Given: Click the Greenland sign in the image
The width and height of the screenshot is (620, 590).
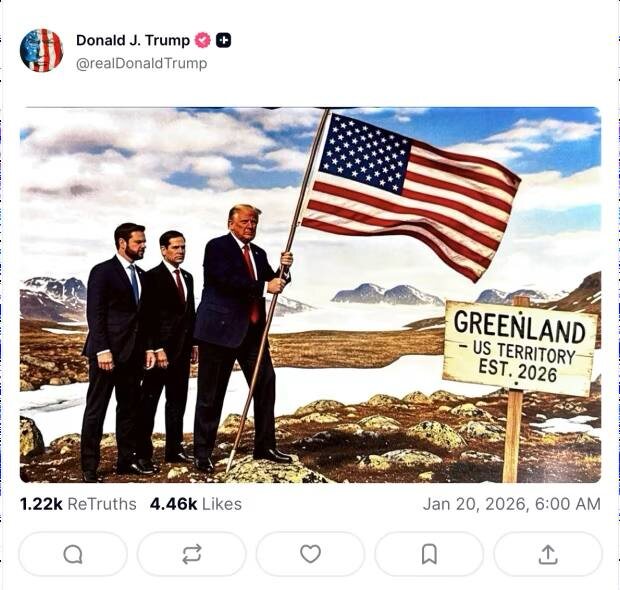Looking at the screenshot, I should tap(519, 348).
